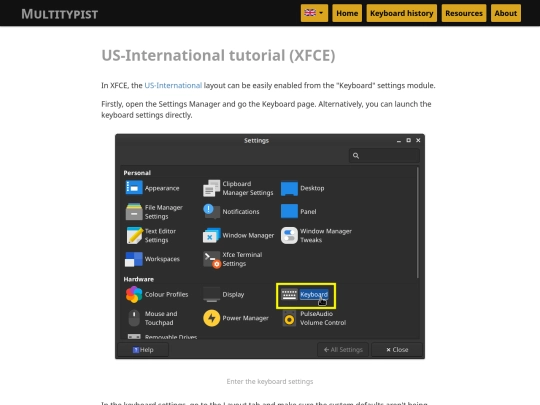The width and height of the screenshot is (540, 405).
Task: Click the Window Manager Tweaks icon
Action: 289,235
